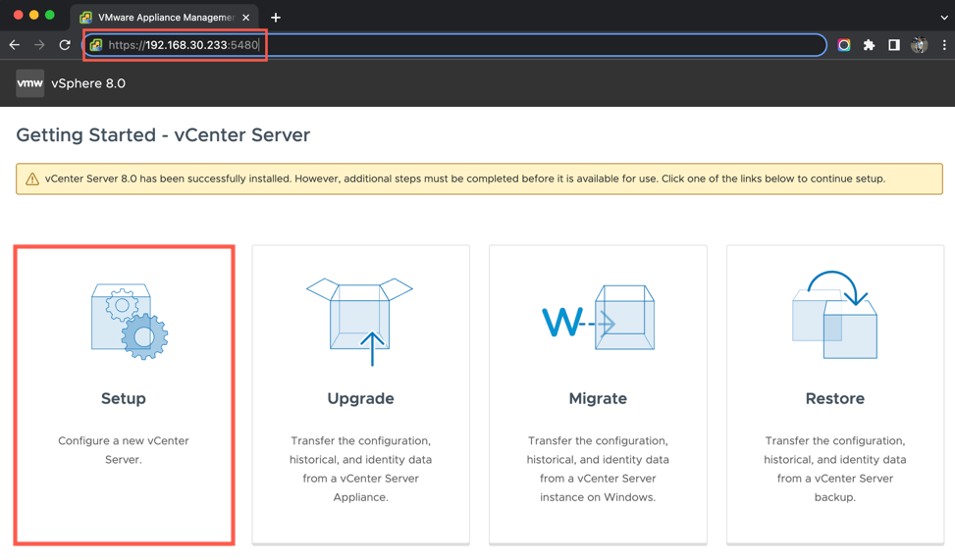The image size is (955, 560).
Task: Open the browser extensions puzzle icon
Action: tap(869, 45)
